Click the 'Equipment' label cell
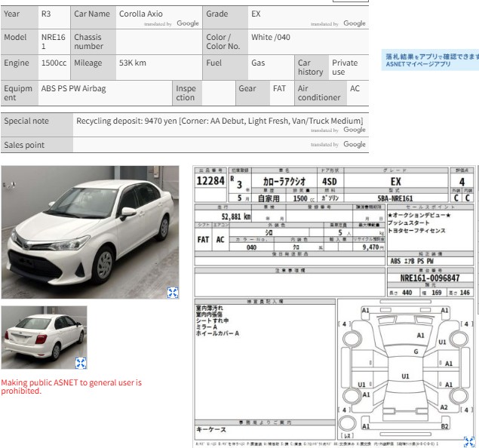 [x=18, y=93]
